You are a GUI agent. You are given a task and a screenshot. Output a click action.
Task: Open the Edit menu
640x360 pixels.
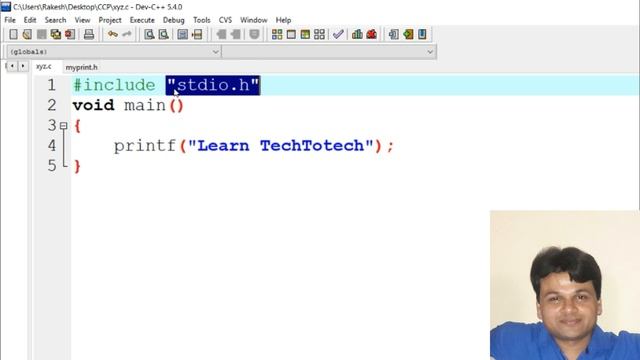tap(30, 20)
